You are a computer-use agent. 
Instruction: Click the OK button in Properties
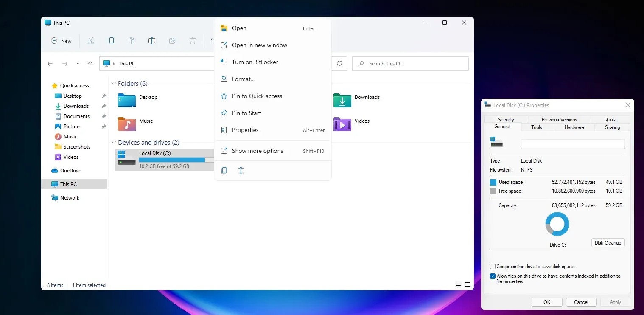point(547,302)
